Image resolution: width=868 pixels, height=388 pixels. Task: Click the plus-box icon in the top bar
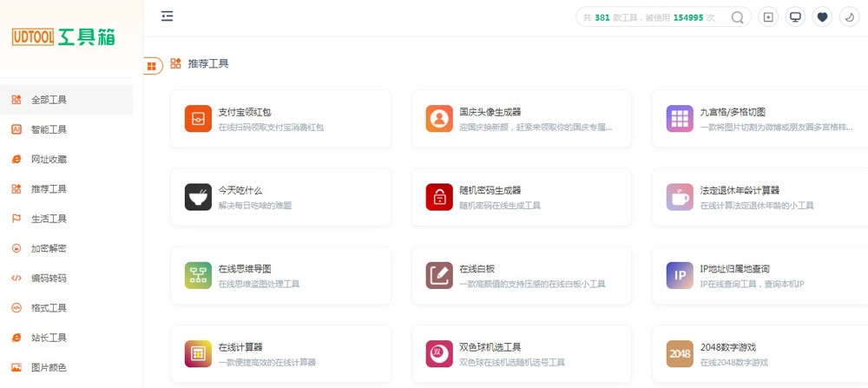click(x=768, y=17)
